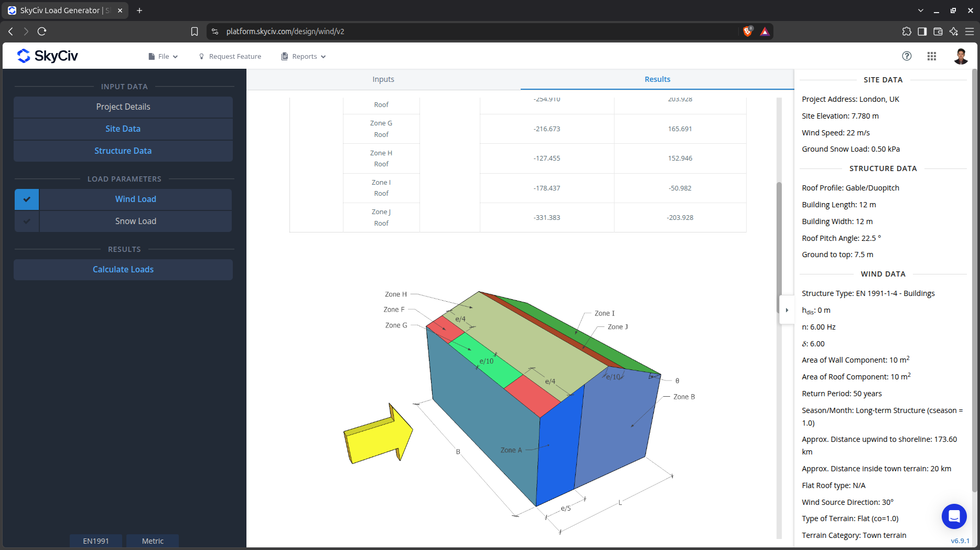Click the browser bookmark icon
The width and height of the screenshot is (980, 550).
click(195, 31)
